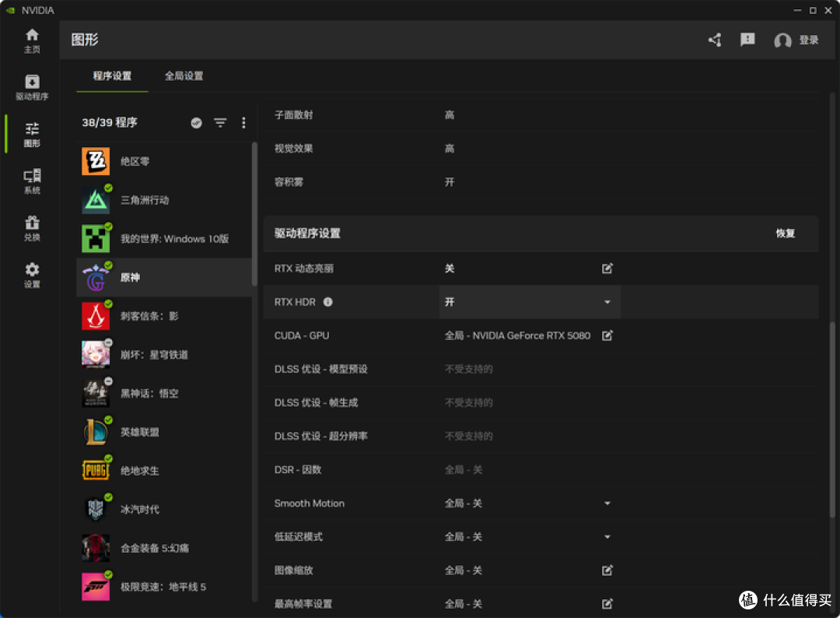Go to the 主页 home page
This screenshot has width=840, height=618.
[32, 40]
